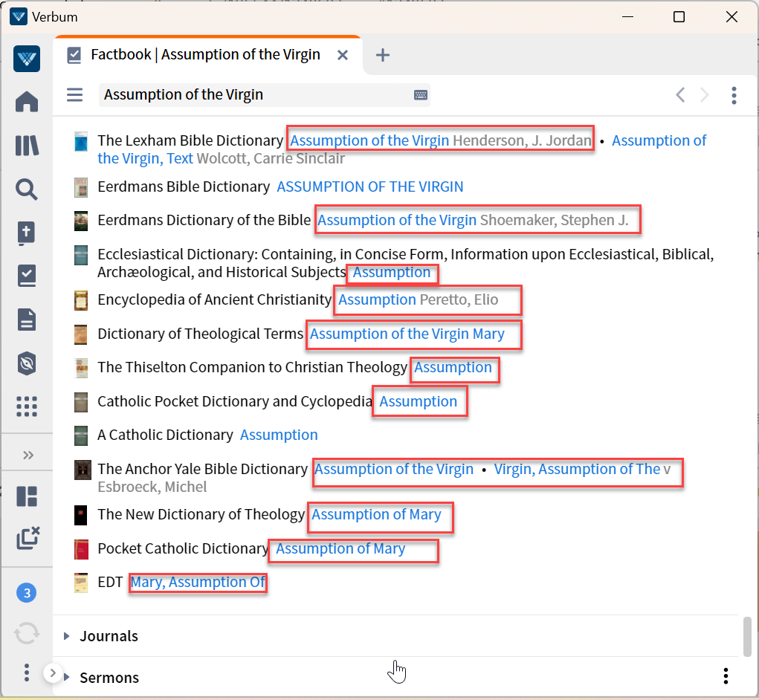
Task: Click the Verbum logo in sidebar
Action: coord(27,59)
